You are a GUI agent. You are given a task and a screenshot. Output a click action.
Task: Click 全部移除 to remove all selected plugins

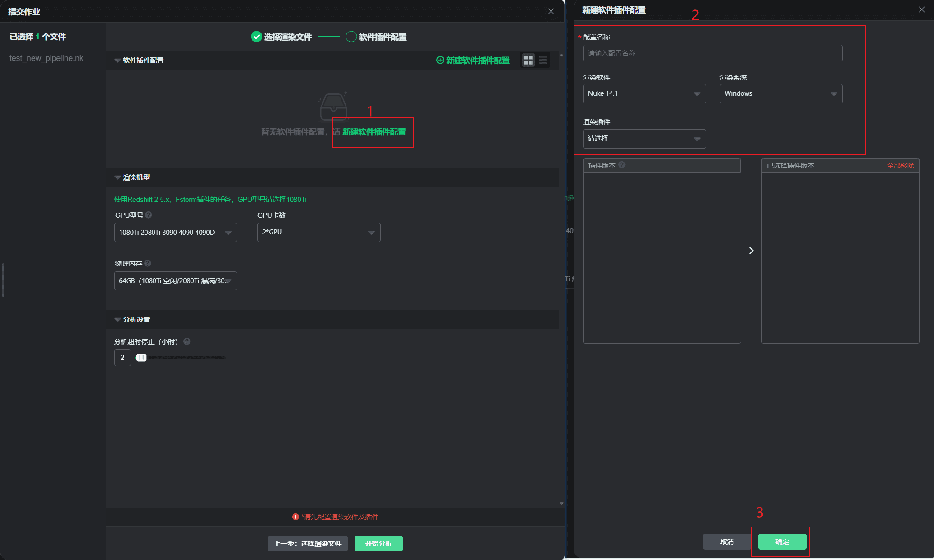coord(900,165)
